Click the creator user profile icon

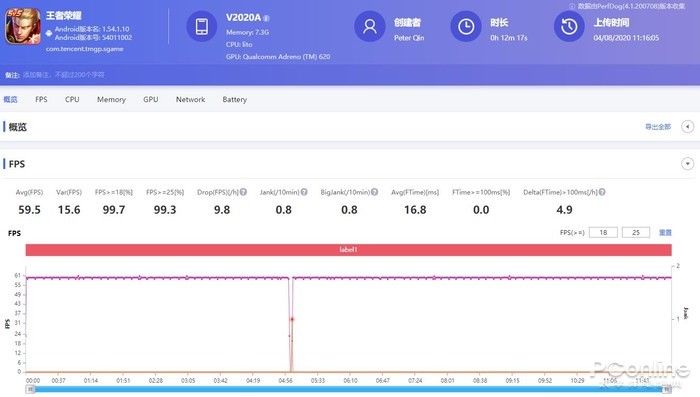click(370, 26)
